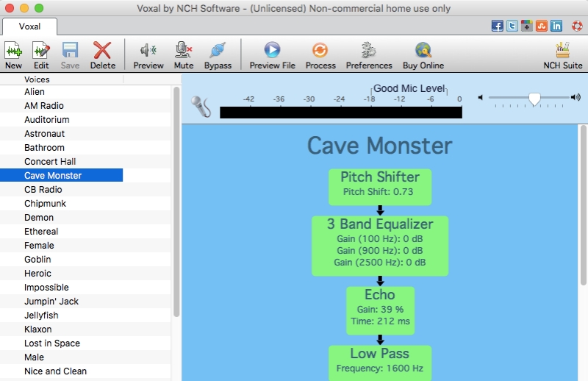Viewport: 588px width, 381px height.
Task: Select the Cave Monster voice row
Action: [x=62, y=175]
